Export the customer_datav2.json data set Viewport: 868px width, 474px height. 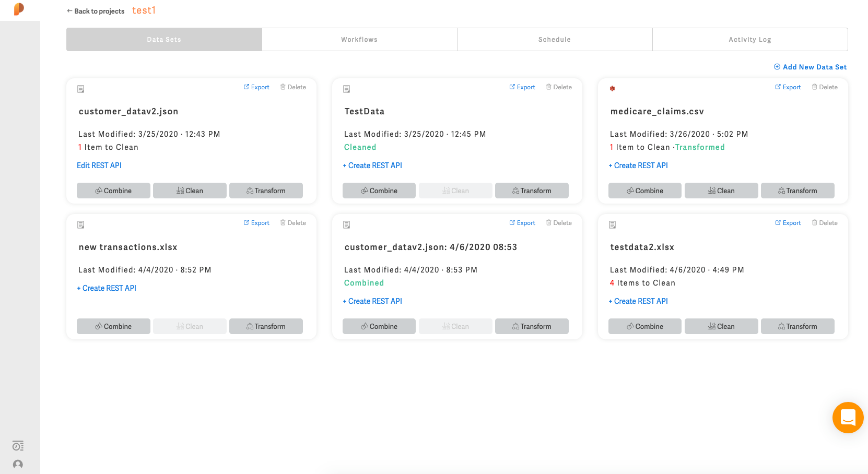click(x=256, y=87)
